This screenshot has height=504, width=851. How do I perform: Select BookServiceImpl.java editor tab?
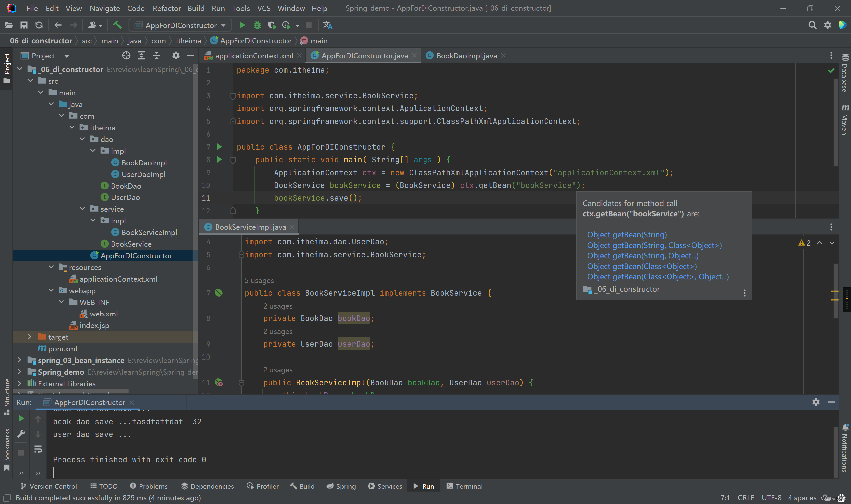click(x=249, y=227)
